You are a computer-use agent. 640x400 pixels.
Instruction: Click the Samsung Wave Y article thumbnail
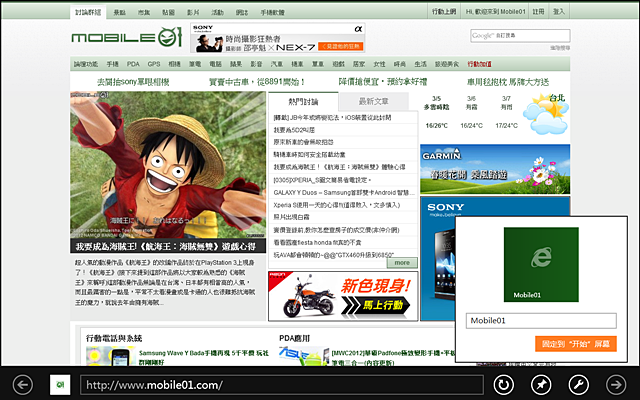[x=111, y=356]
